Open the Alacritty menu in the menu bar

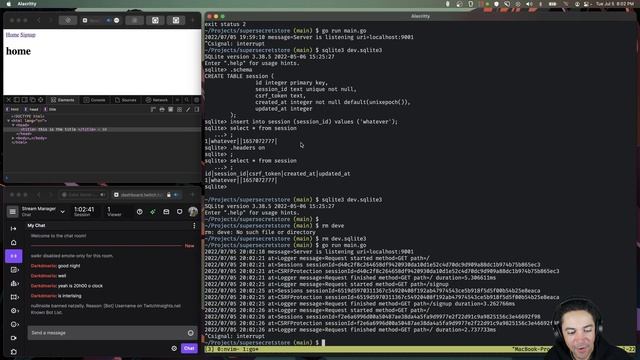(27, 4)
